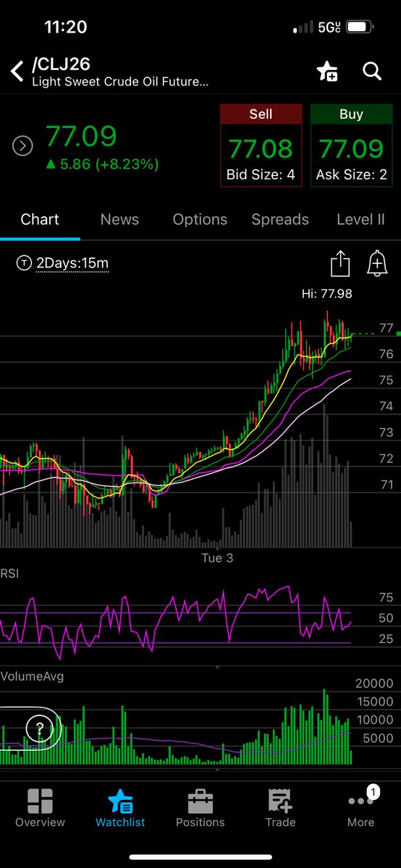Open the search magnifier icon
Viewport: 401px width, 868px height.
372,71
